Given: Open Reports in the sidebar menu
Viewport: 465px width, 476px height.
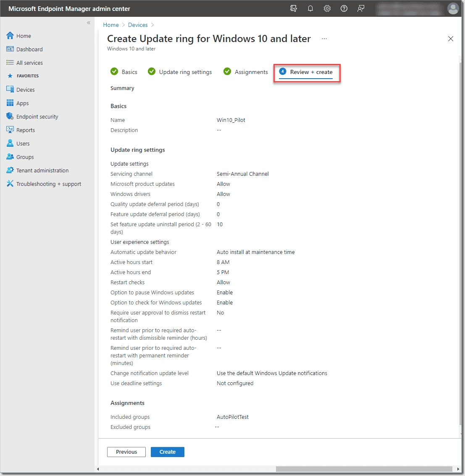Looking at the screenshot, I should 26,130.
